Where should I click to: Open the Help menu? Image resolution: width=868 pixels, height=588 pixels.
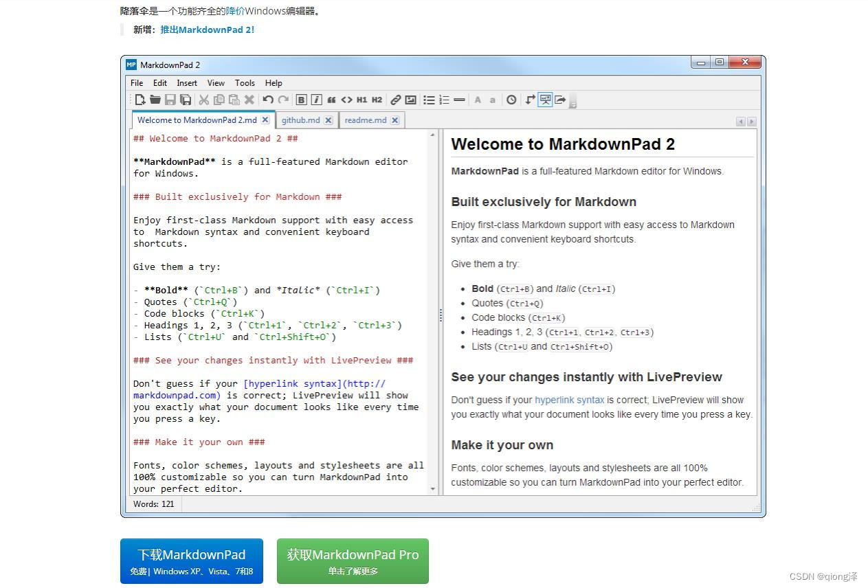tap(274, 82)
